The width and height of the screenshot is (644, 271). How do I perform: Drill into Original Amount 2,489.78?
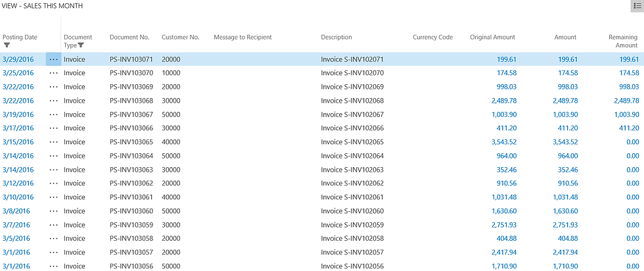point(504,101)
